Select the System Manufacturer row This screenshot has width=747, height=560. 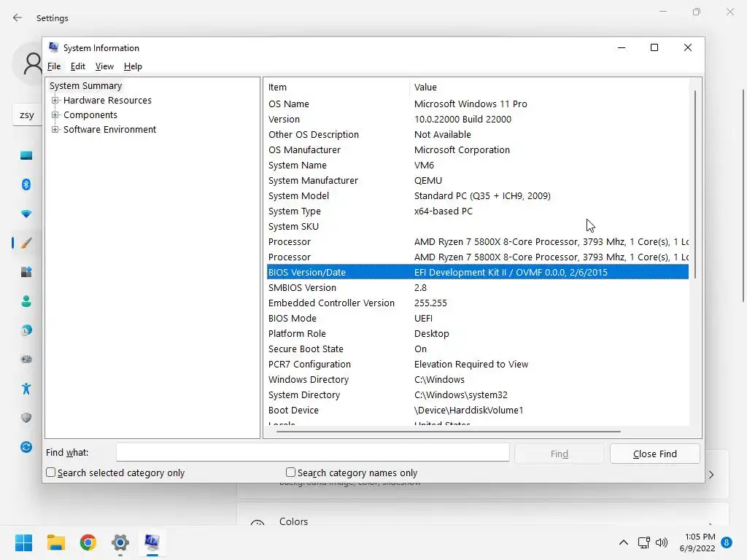click(x=478, y=181)
